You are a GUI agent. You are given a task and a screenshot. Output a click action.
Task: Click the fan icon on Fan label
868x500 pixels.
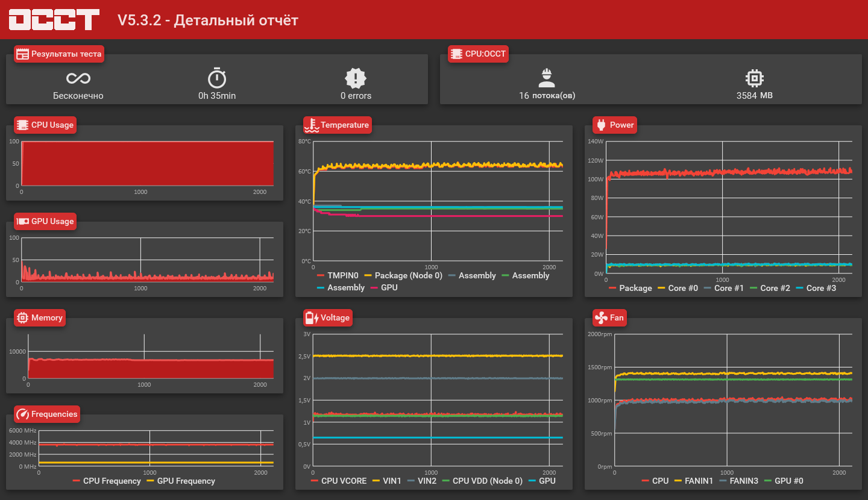[x=601, y=317]
